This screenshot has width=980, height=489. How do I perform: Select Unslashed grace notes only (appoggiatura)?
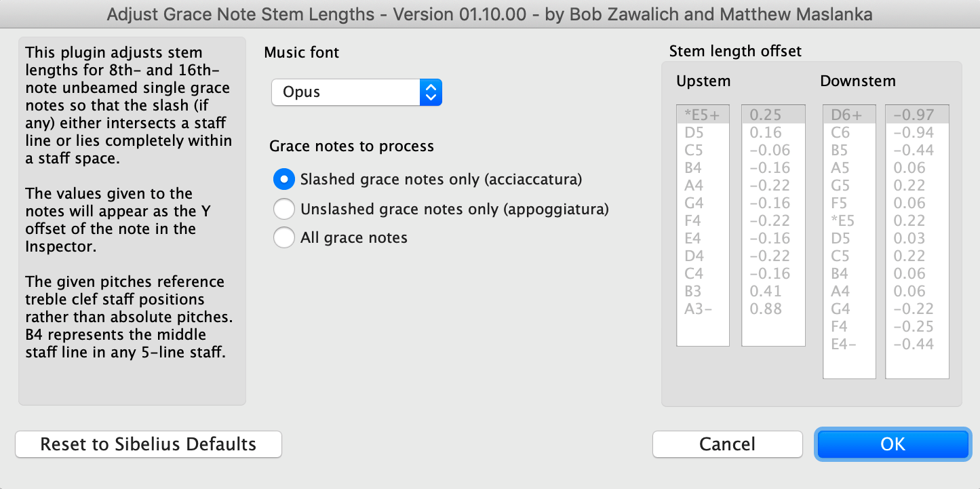tap(284, 208)
